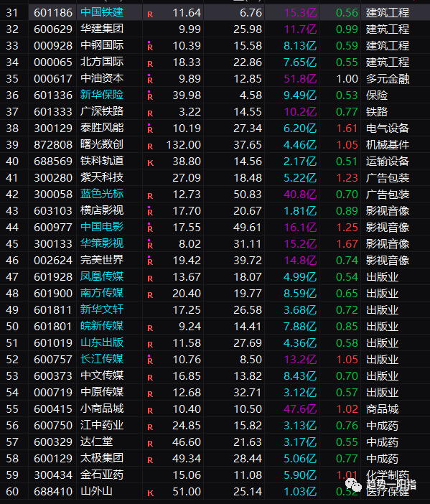The width and height of the screenshot is (430, 504).
Task: Click the K marker in 铁科轨道 row
Action: point(151,163)
